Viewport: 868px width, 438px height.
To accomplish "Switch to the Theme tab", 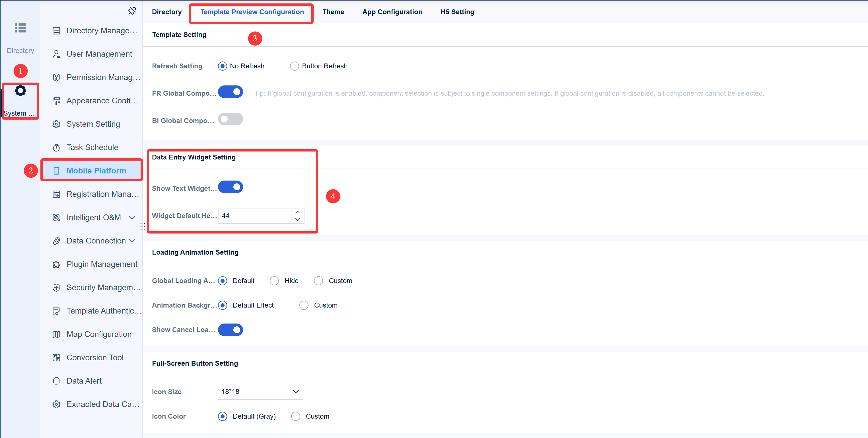I will coord(333,12).
